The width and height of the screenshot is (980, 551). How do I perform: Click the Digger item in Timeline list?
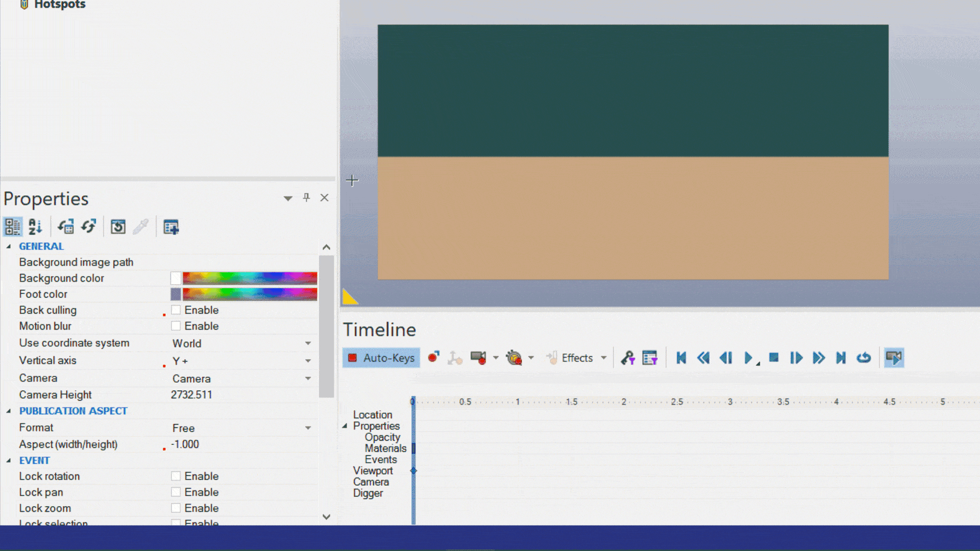coord(368,492)
